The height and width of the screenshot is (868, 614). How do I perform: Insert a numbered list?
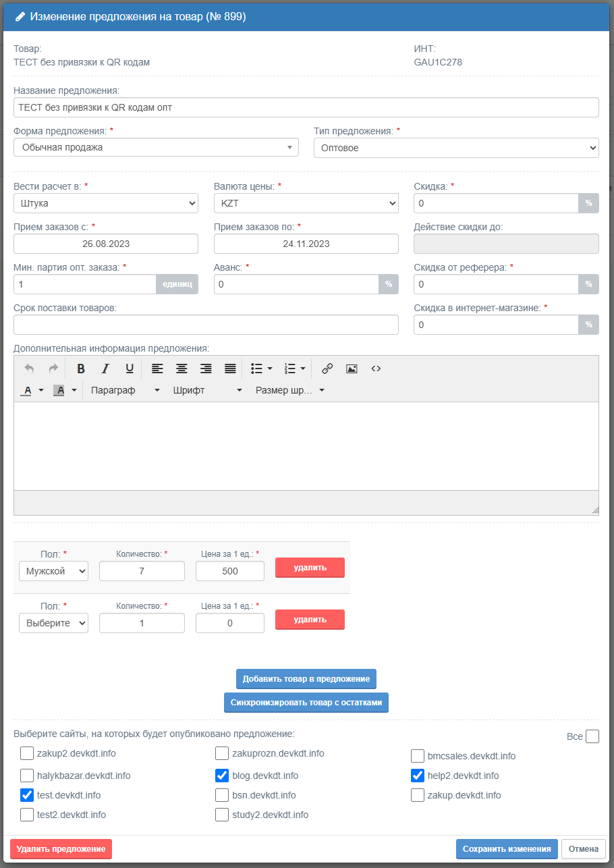290,369
